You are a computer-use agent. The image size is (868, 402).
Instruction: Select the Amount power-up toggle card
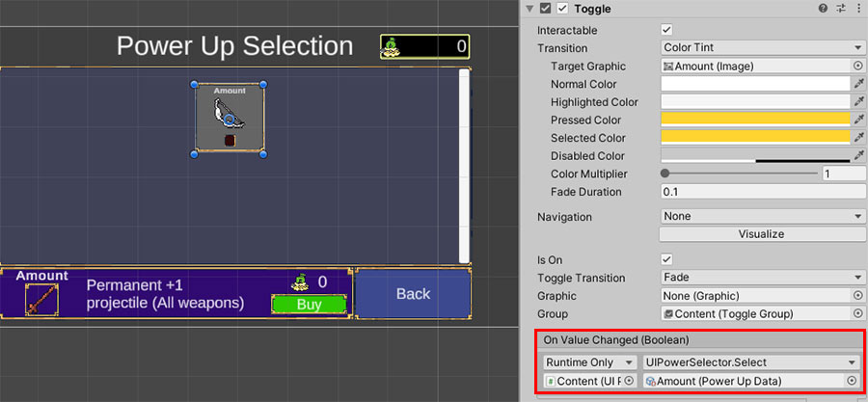coord(230,119)
